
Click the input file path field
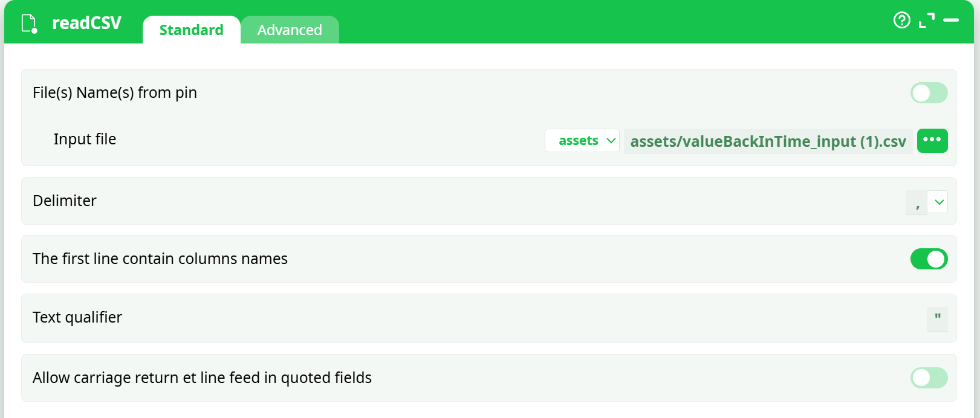768,141
